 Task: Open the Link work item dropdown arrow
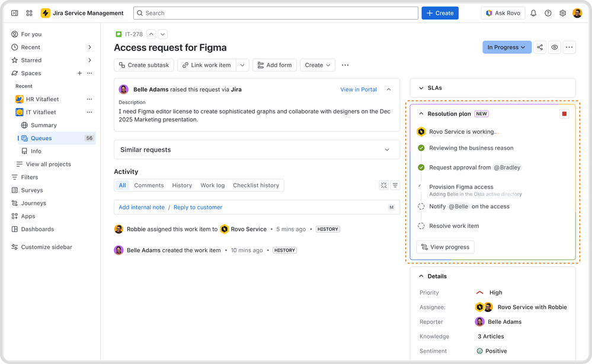click(242, 65)
